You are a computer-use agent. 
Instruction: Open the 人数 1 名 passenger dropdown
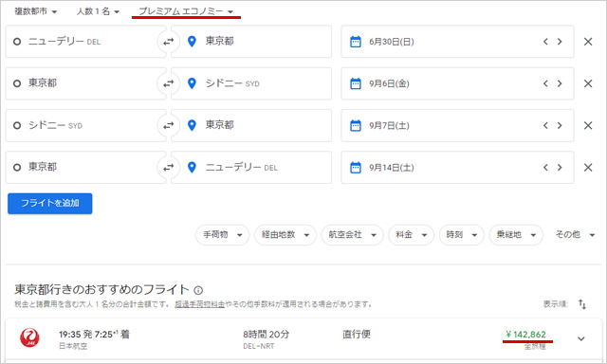pos(98,11)
